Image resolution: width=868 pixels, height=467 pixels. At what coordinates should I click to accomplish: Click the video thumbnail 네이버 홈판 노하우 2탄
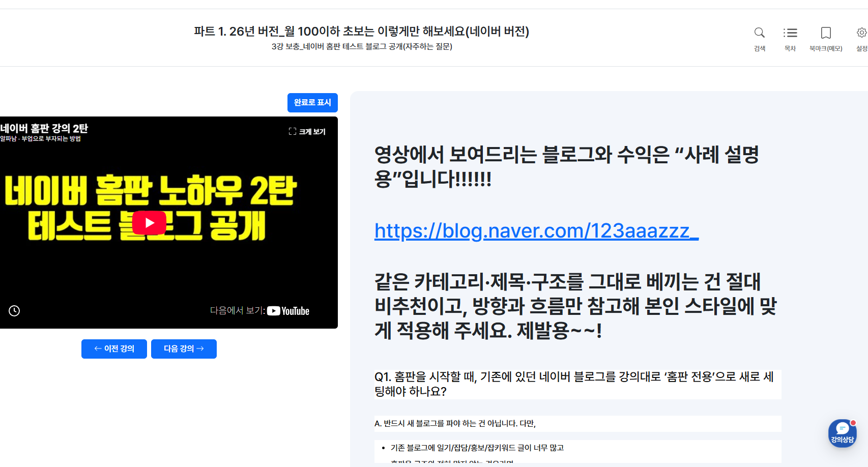pos(151,208)
